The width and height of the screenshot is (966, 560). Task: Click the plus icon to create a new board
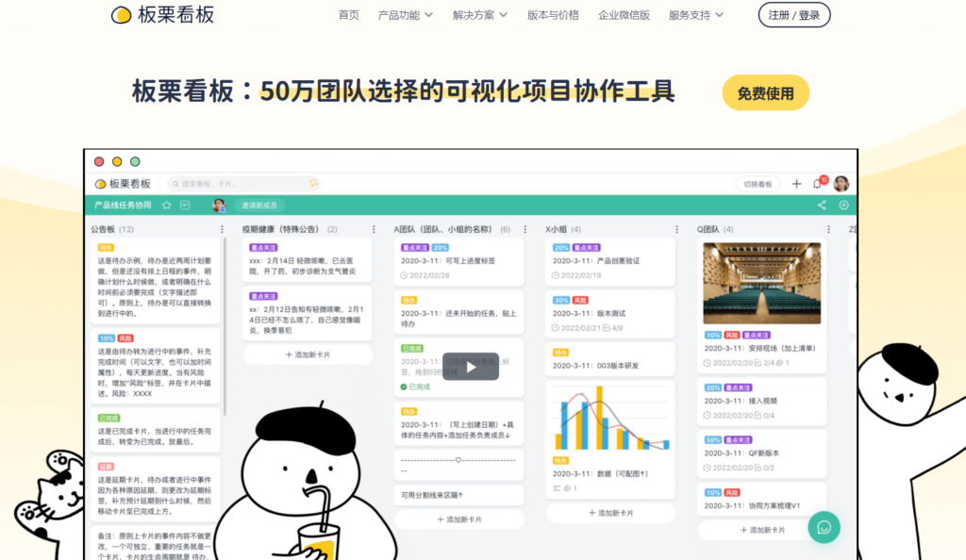coord(797,185)
